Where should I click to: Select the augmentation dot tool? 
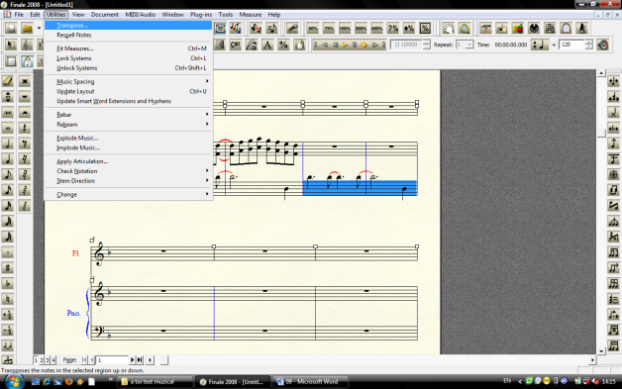coord(8,252)
